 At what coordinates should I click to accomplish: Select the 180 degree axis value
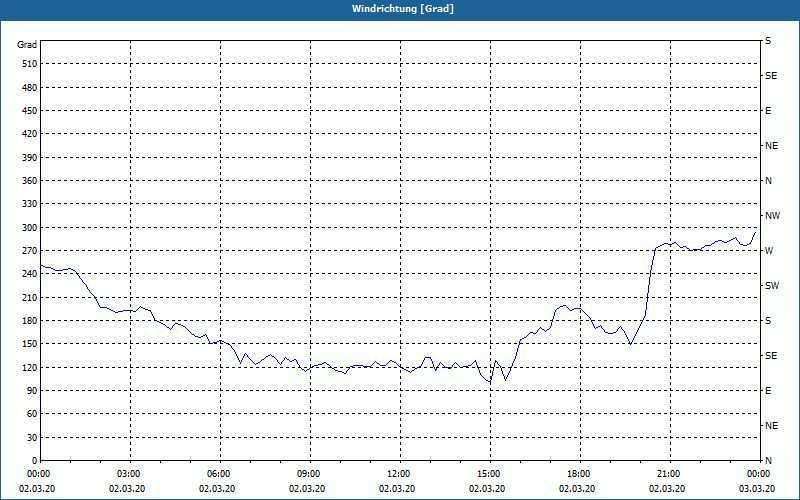30,321
